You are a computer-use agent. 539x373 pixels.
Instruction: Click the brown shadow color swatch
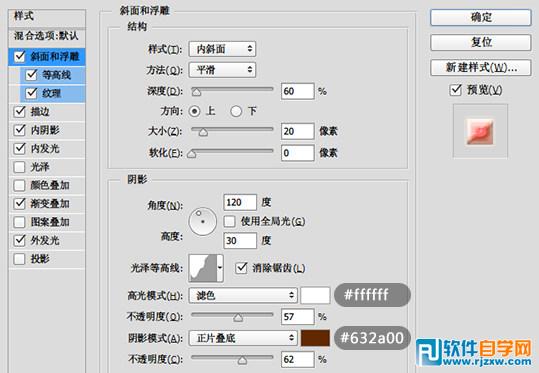point(315,338)
